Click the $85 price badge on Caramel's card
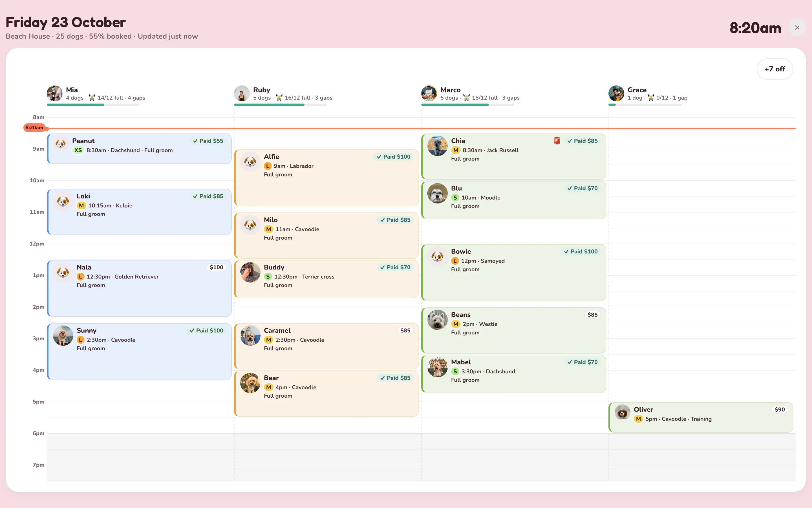812x508 pixels. (x=405, y=330)
